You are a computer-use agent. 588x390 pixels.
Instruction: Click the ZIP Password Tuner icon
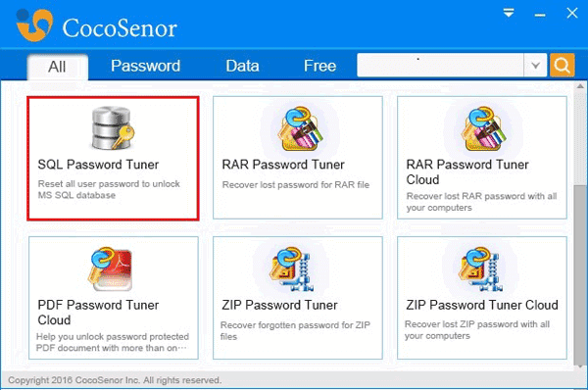pyautogui.click(x=292, y=268)
